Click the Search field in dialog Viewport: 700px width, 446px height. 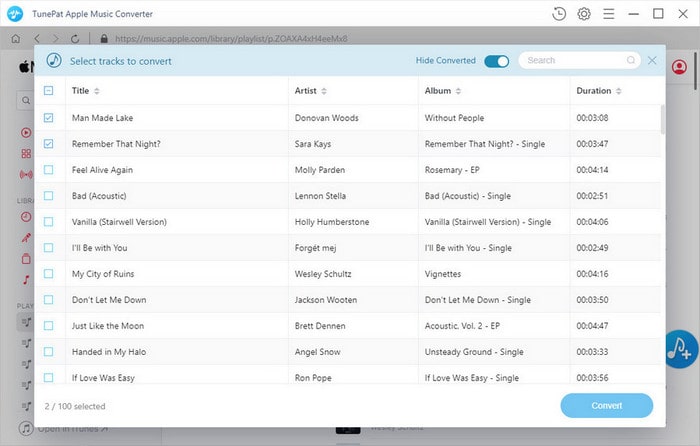579,60
